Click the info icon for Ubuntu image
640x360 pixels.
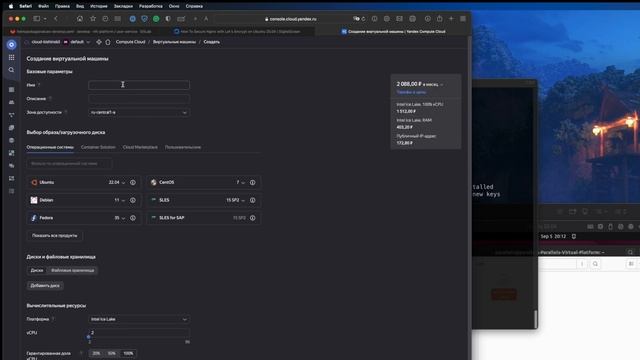point(133,182)
